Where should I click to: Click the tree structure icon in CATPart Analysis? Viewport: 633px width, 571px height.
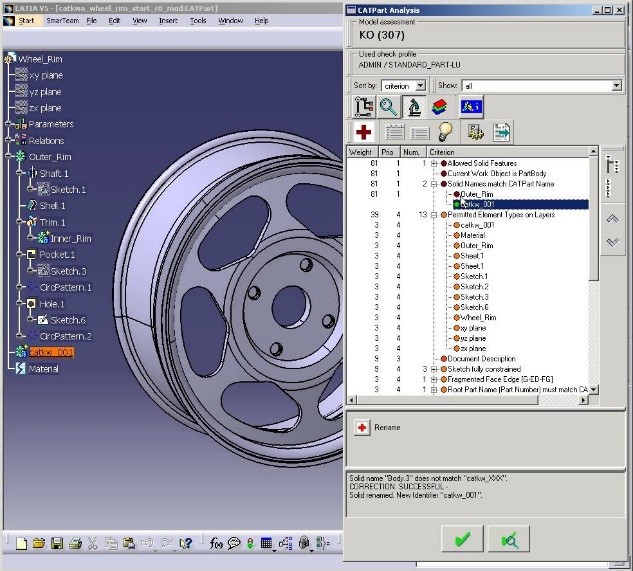tap(364, 107)
